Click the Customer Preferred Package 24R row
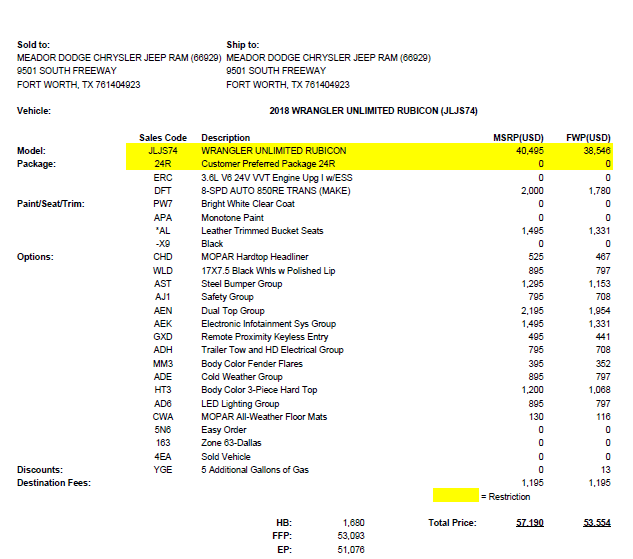633x559 pixels. [369, 164]
